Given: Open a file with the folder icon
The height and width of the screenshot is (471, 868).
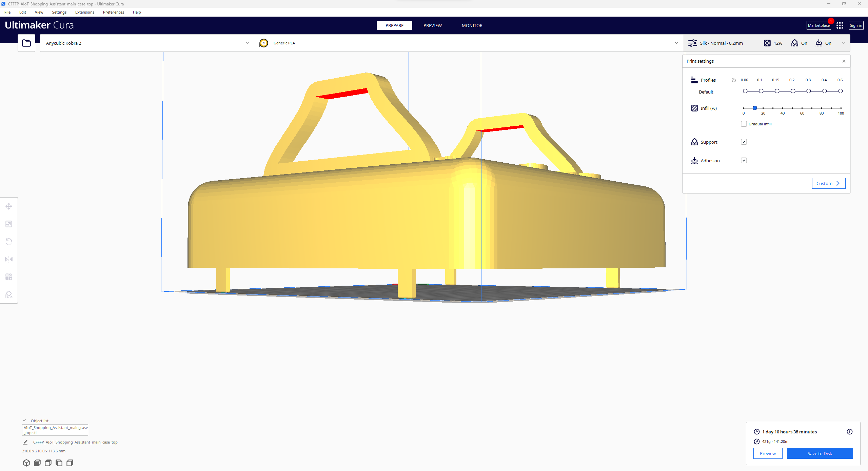Looking at the screenshot, I should [26, 43].
